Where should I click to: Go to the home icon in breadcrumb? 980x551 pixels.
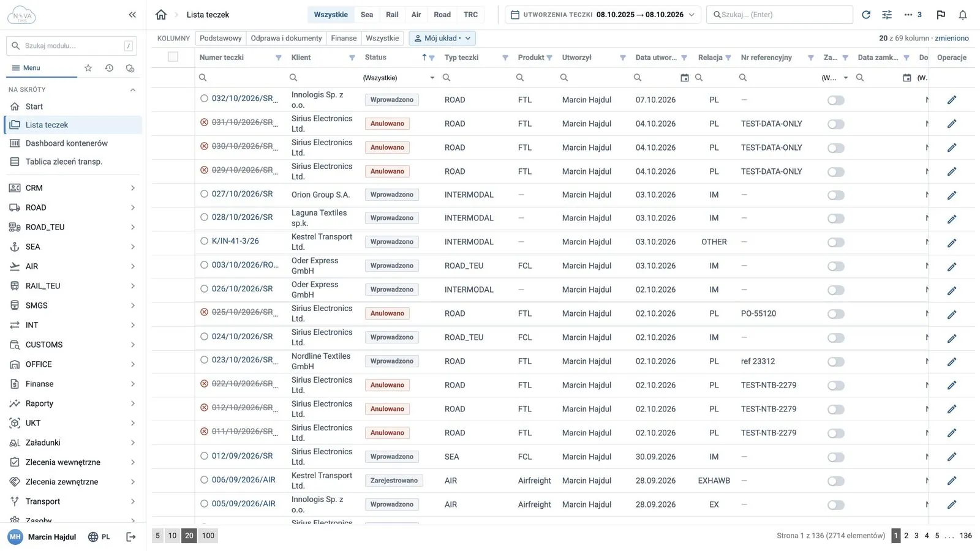pos(161,15)
